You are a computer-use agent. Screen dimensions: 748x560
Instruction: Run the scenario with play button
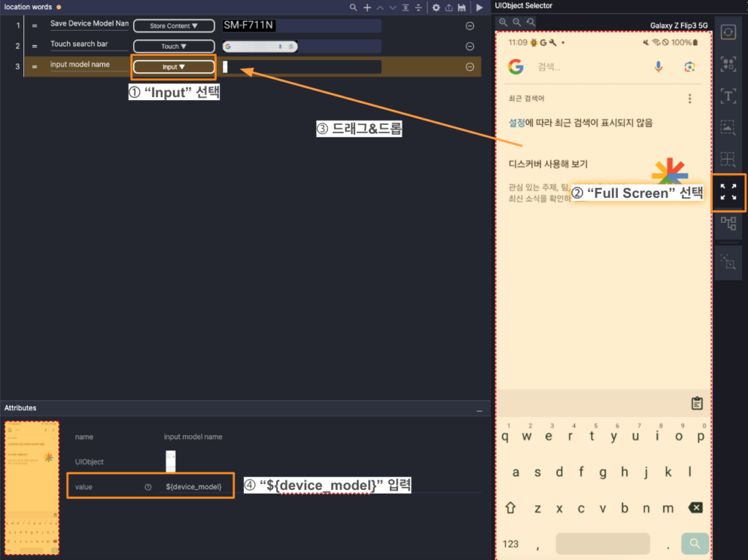pyautogui.click(x=479, y=7)
